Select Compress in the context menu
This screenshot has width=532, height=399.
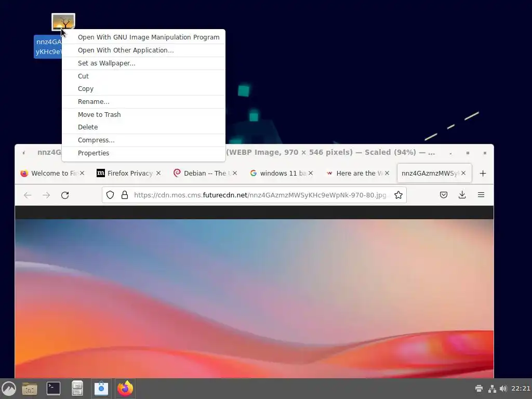point(143,140)
